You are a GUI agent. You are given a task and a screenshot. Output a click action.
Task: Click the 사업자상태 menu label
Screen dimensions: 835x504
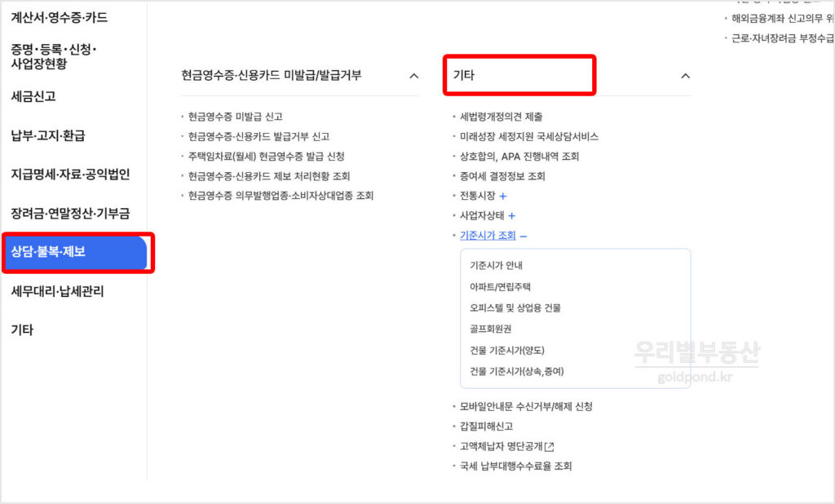(481, 215)
